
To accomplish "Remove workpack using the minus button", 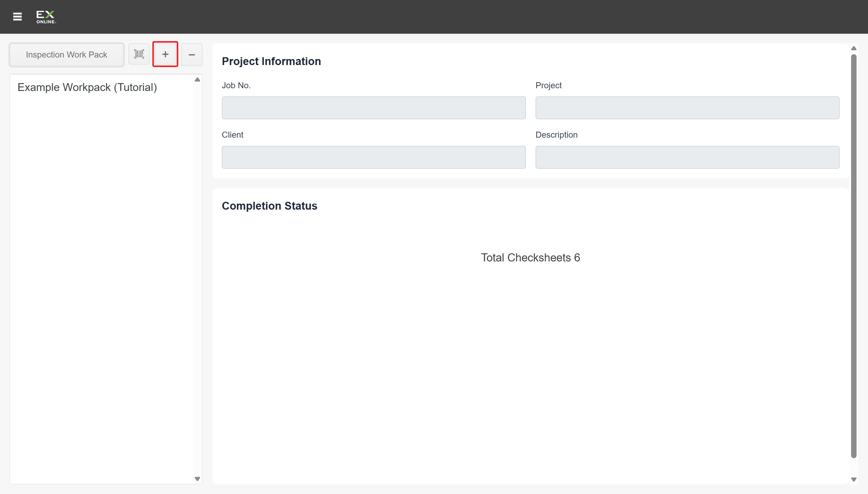I will pyautogui.click(x=191, y=55).
